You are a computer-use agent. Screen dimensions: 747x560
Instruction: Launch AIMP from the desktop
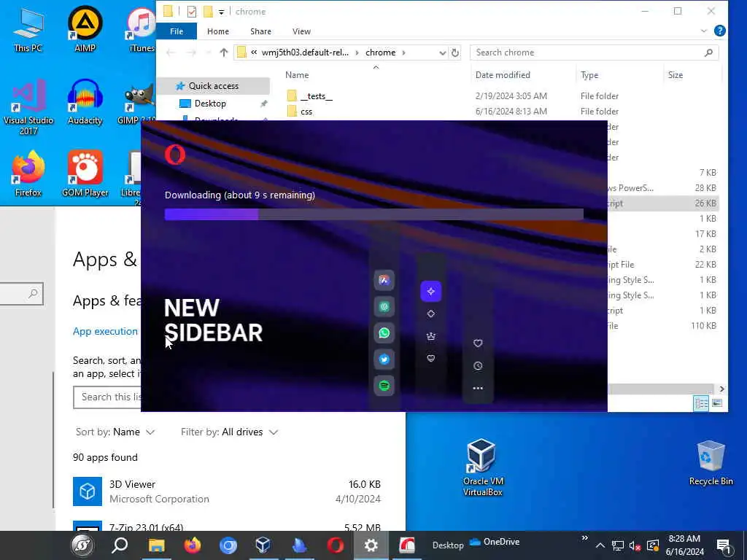tap(85, 29)
